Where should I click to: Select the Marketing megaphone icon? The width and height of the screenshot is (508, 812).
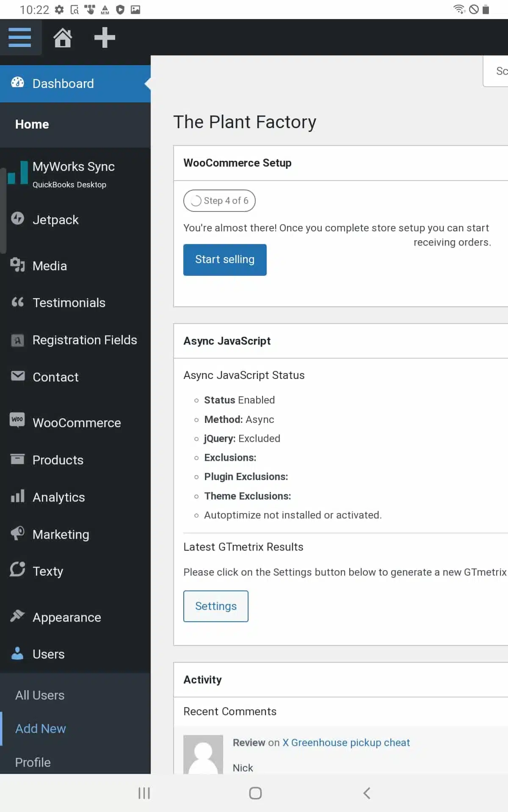(17, 533)
